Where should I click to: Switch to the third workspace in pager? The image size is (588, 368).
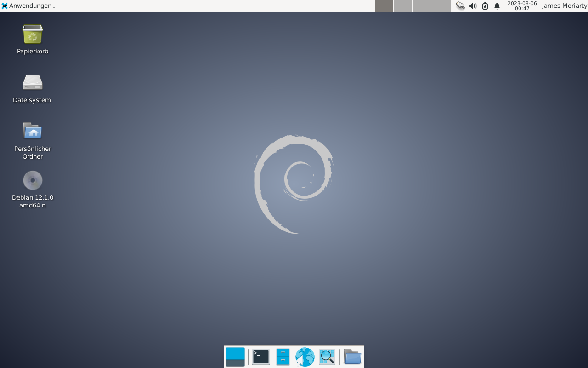coord(422,6)
